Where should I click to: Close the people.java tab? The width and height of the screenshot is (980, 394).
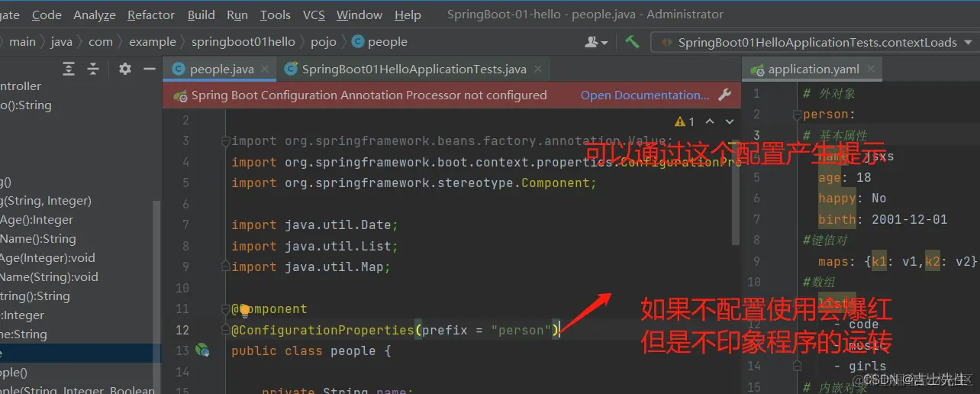(266, 69)
